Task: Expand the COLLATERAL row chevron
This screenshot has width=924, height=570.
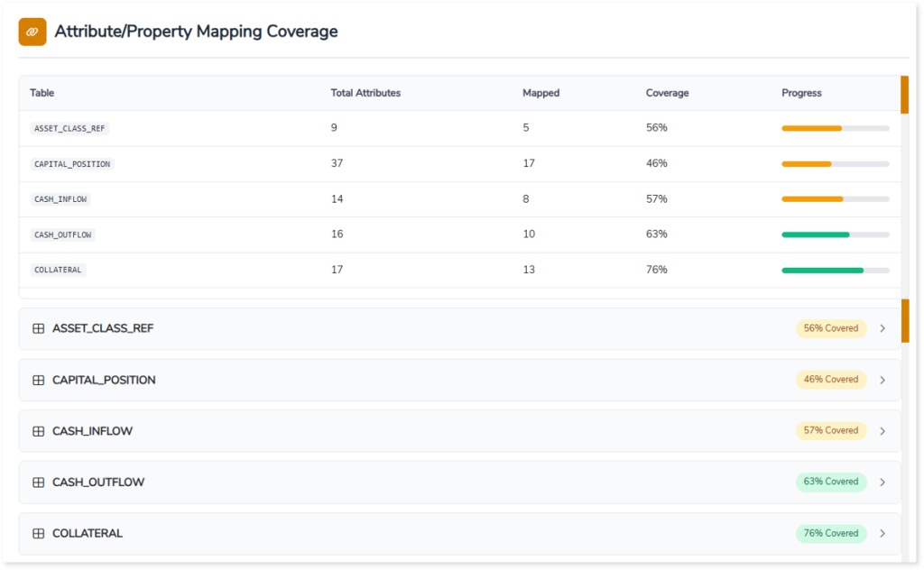Action: coord(882,534)
